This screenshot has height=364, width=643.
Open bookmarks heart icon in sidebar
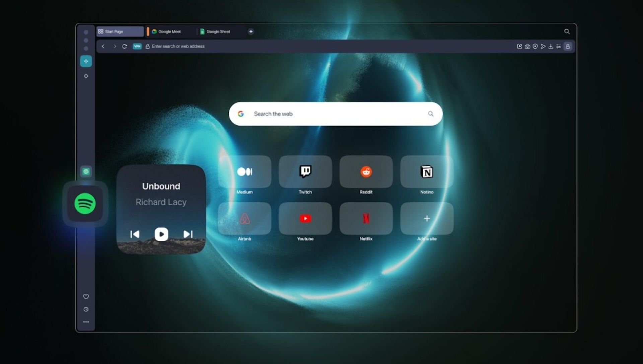tap(86, 297)
